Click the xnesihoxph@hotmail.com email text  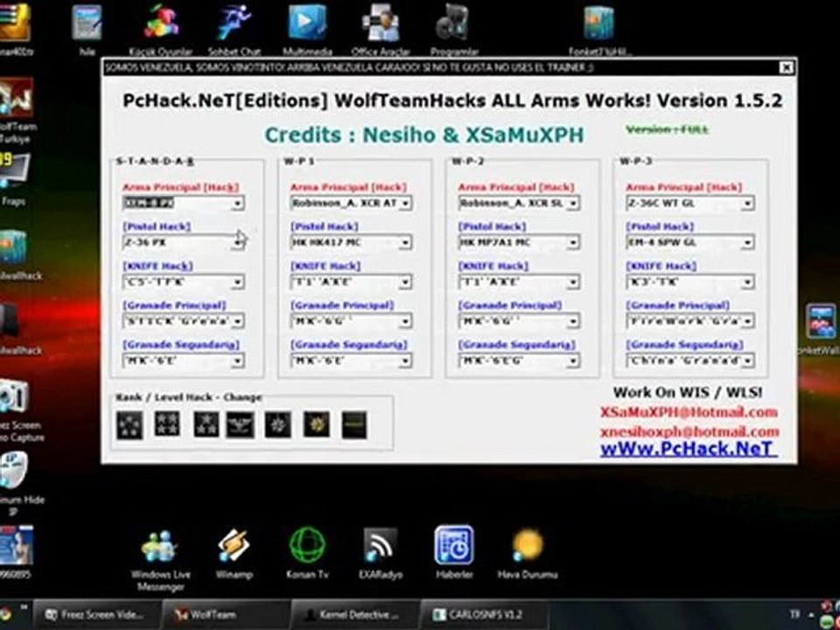click(689, 431)
